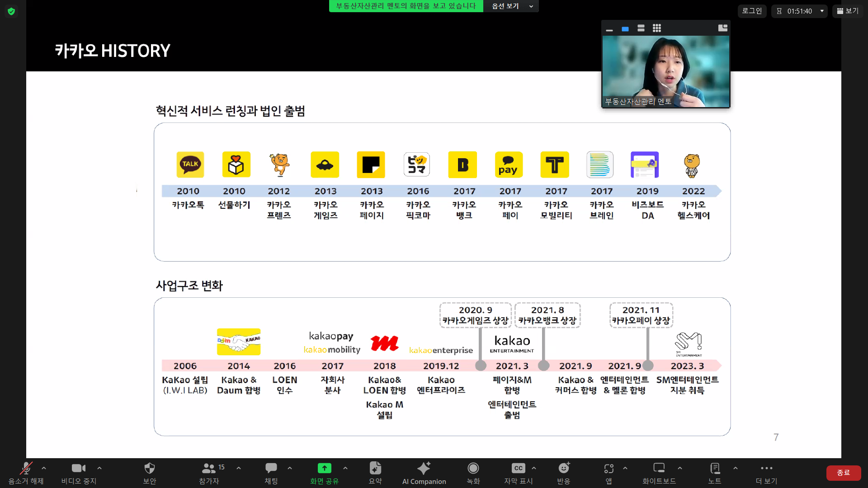Click the 2020. 9 카카오게임즈 상장 callout box
The width and height of the screenshot is (868, 488).
coord(476,315)
